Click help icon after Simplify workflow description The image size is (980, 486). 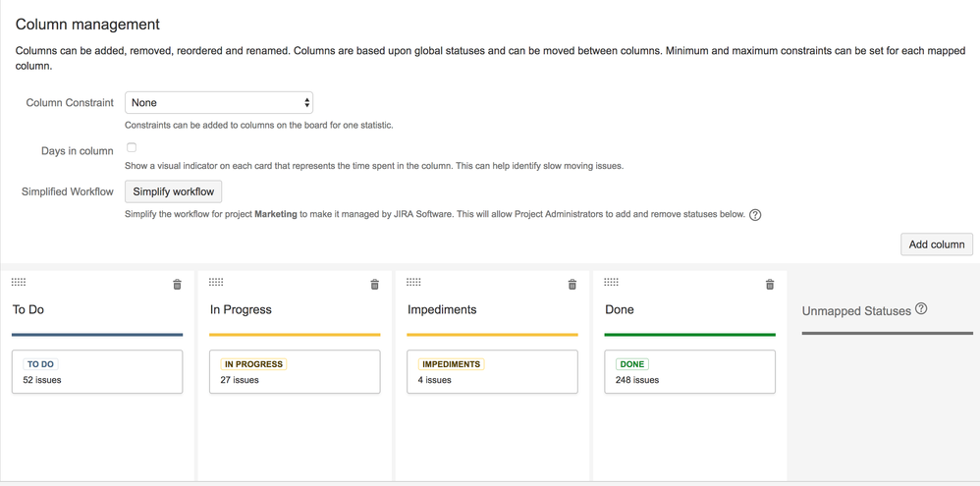pos(755,216)
